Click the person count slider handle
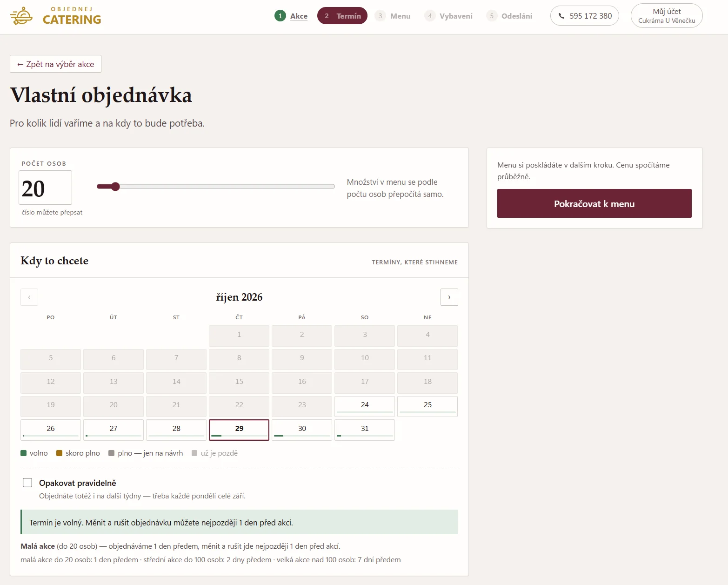This screenshot has width=728, height=585. tap(115, 187)
